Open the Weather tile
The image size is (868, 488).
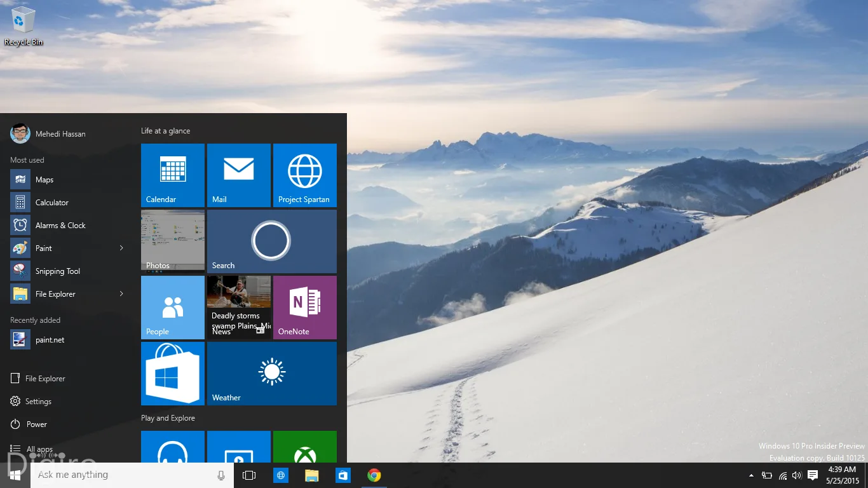tap(272, 374)
